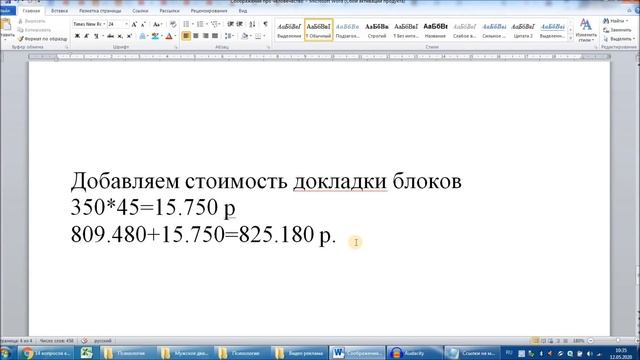This screenshot has height=360, width=640.
Task: Apply the Цитата 2 style
Action: click(523, 30)
